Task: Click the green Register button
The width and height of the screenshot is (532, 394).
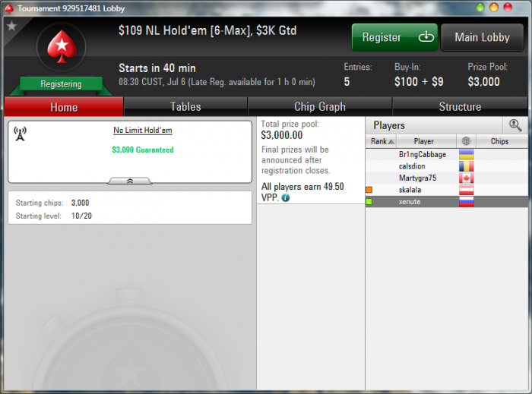Action: click(x=394, y=37)
